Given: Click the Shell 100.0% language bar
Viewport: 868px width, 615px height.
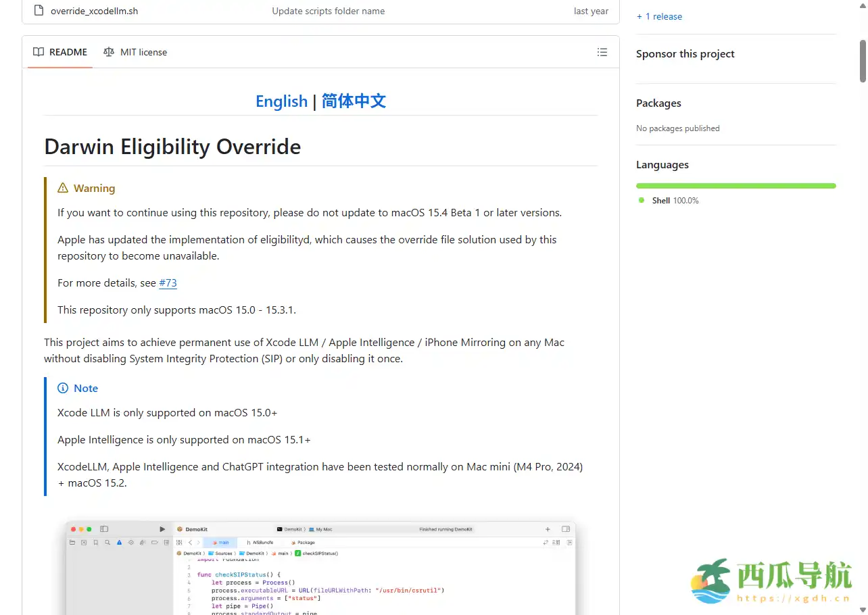Looking at the screenshot, I should coord(736,185).
